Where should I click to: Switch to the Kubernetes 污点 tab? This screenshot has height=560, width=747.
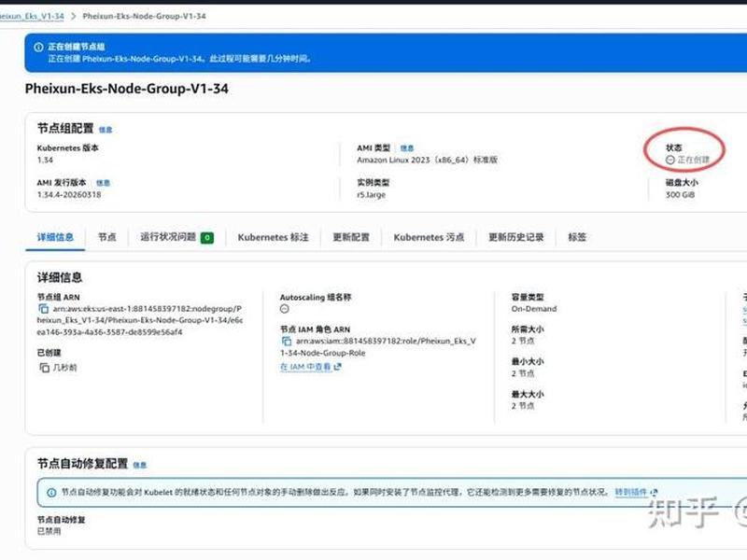429,237
